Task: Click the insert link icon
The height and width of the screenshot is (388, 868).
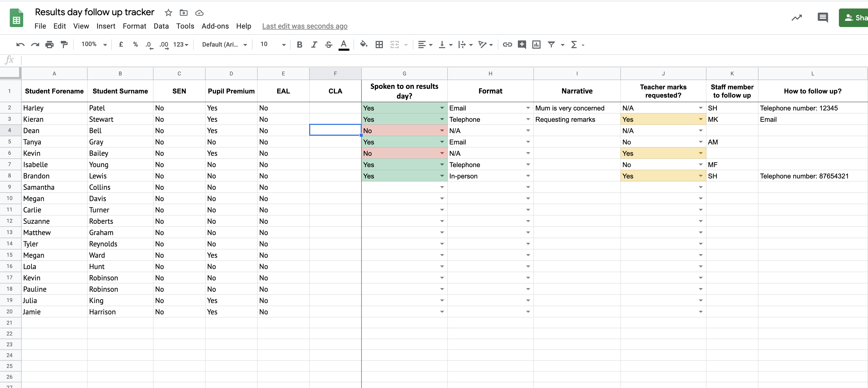Action: click(507, 44)
